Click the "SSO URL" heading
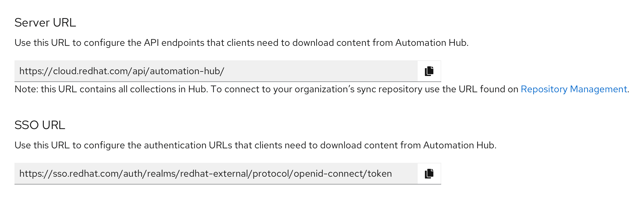The width and height of the screenshot is (644, 199). [40, 125]
